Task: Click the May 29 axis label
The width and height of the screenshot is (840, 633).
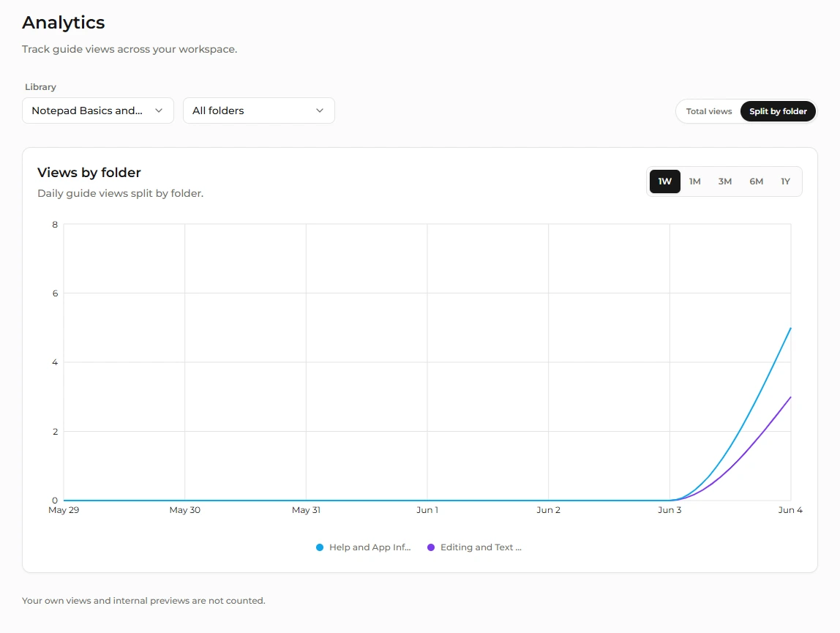Action: click(64, 510)
